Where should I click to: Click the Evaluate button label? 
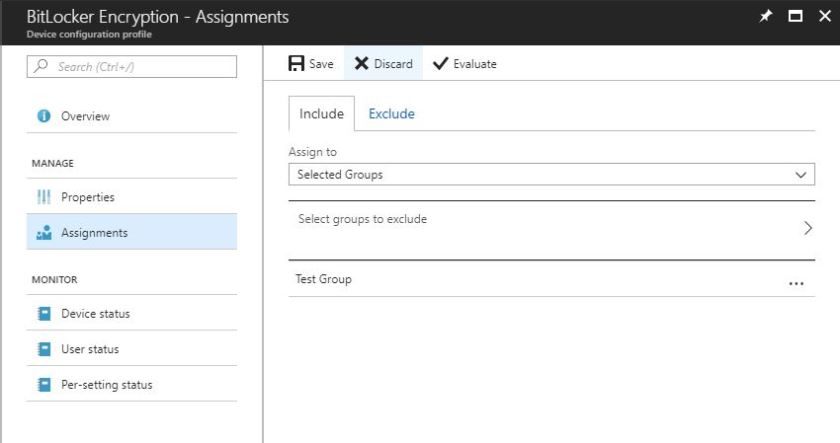coord(475,64)
